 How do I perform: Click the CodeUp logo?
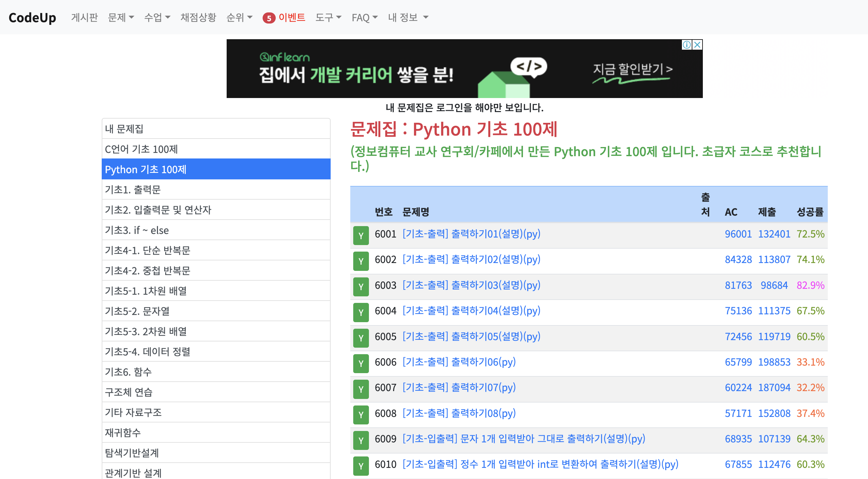32,18
